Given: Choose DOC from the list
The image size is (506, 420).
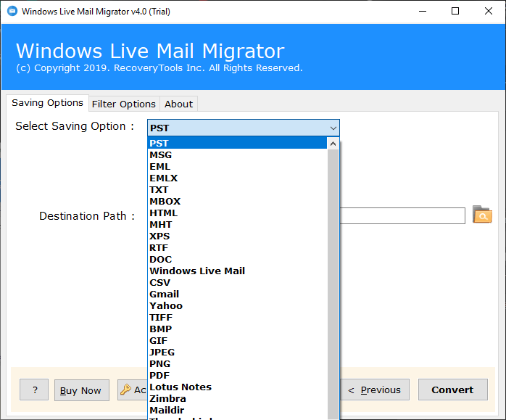Looking at the screenshot, I should click(237, 260).
